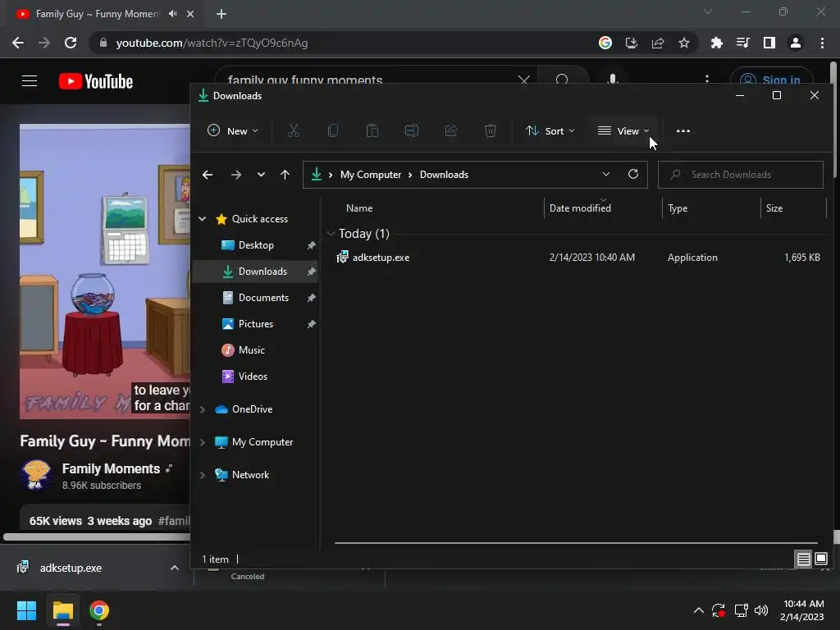Select Downloads in the navigation pane
840x630 pixels.
click(x=255, y=272)
